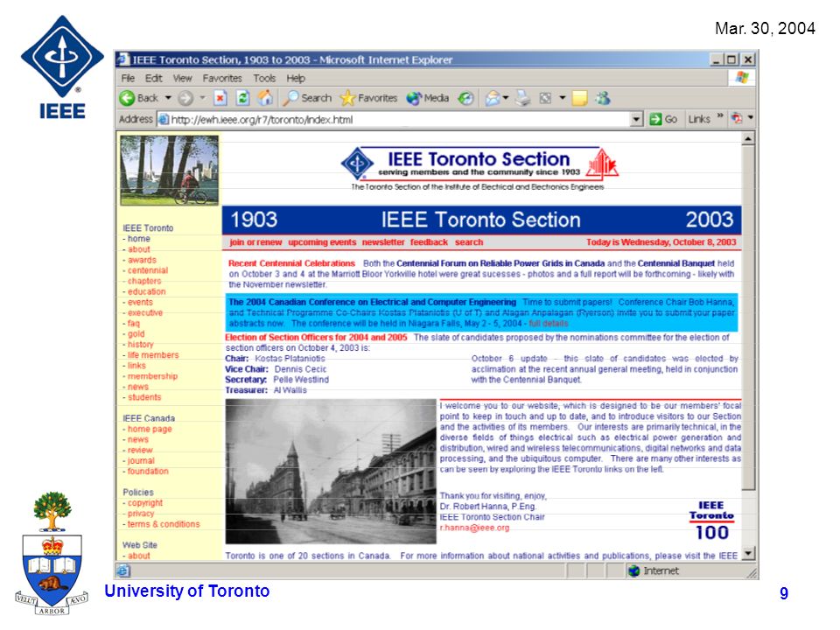Open the address bar URL dropdown
This screenshot has height=630, width=840.
pyautogui.click(x=636, y=119)
